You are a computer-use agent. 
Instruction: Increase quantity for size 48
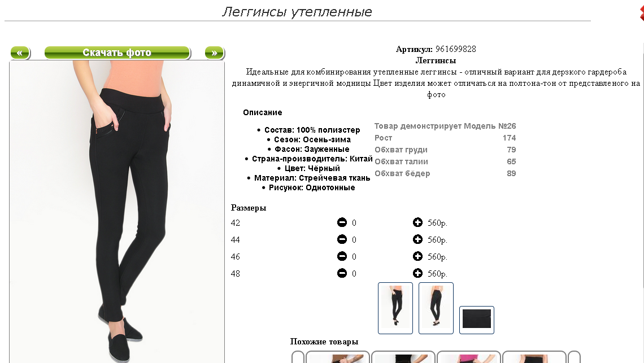[417, 273]
